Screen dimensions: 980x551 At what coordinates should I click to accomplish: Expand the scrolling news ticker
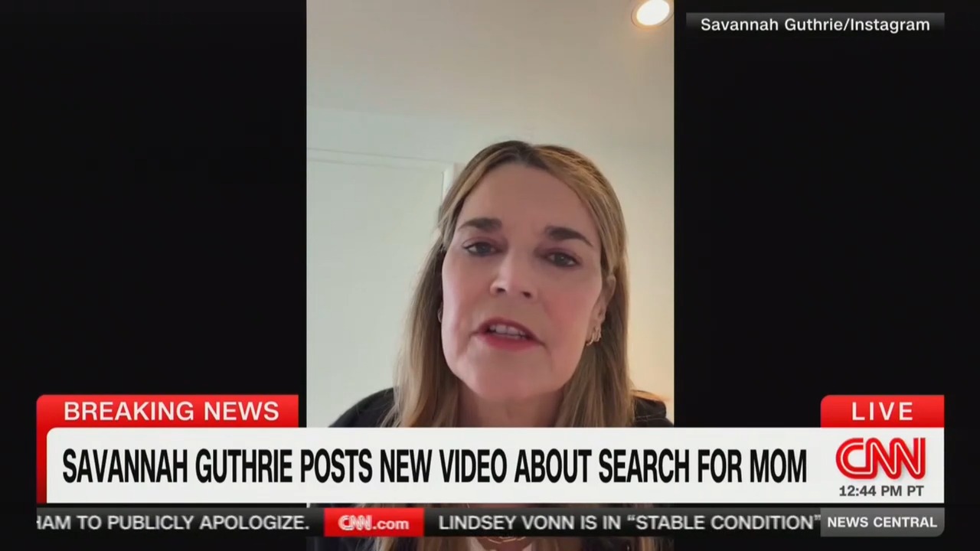click(490, 523)
